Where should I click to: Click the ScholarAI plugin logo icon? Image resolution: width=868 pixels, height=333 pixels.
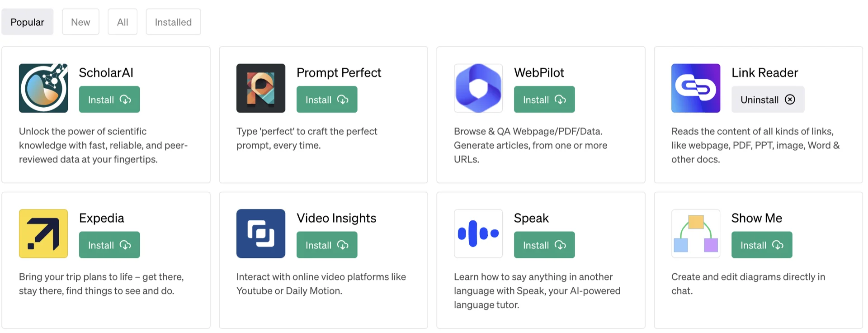click(43, 88)
